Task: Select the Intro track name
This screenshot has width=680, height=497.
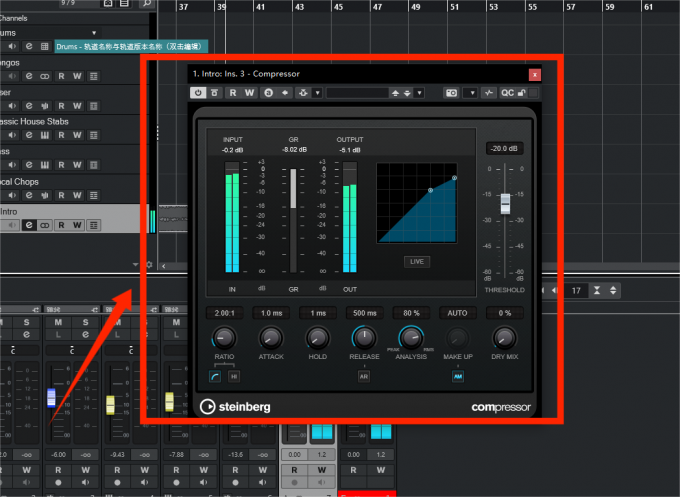Action: pos(9,212)
